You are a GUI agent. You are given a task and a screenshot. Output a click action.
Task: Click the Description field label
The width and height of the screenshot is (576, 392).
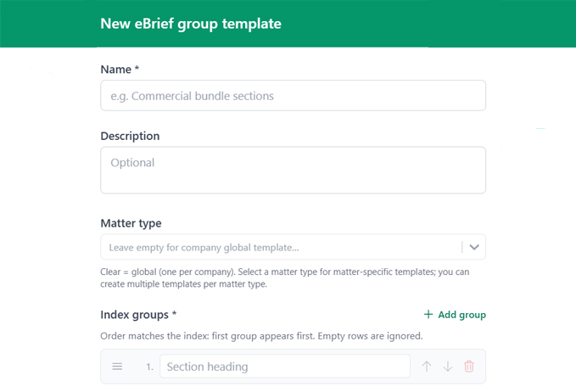(x=130, y=136)
